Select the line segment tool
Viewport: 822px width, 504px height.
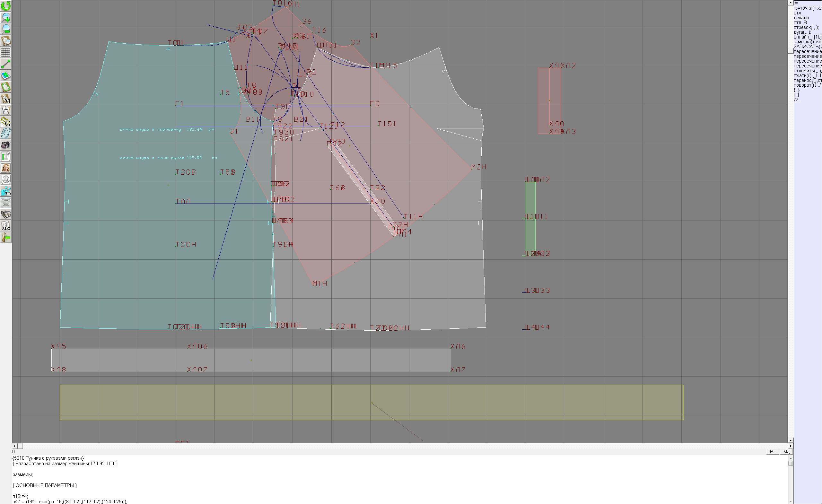click(6, 64)
